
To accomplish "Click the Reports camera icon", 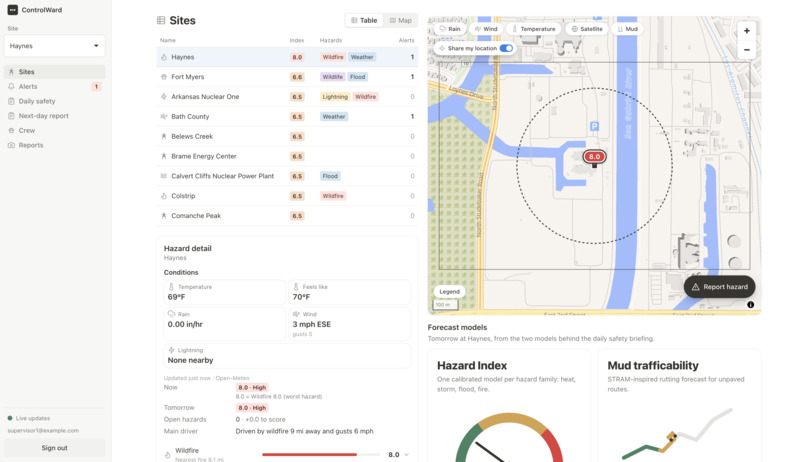I will [x=11, y=145].
